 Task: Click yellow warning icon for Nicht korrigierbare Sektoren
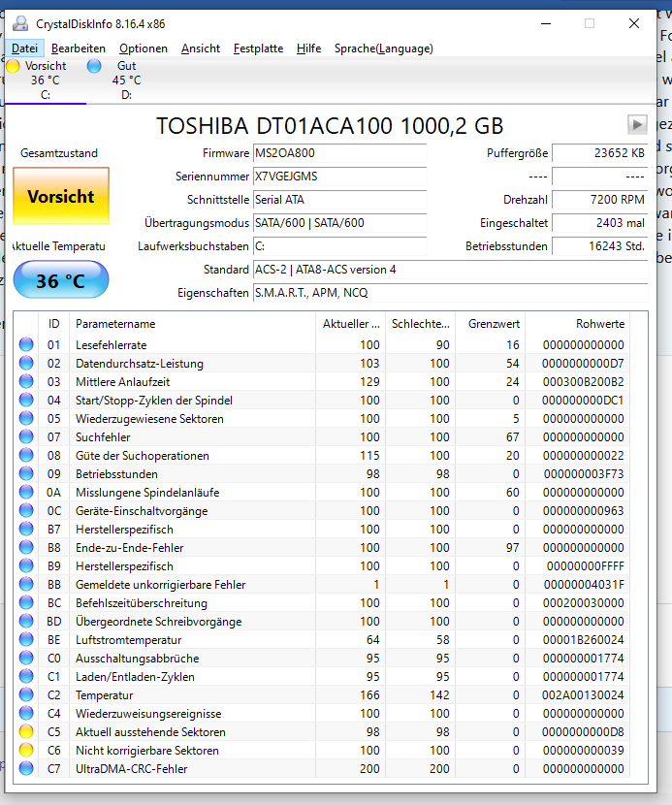pyautogui.click(x=26, y=750)
